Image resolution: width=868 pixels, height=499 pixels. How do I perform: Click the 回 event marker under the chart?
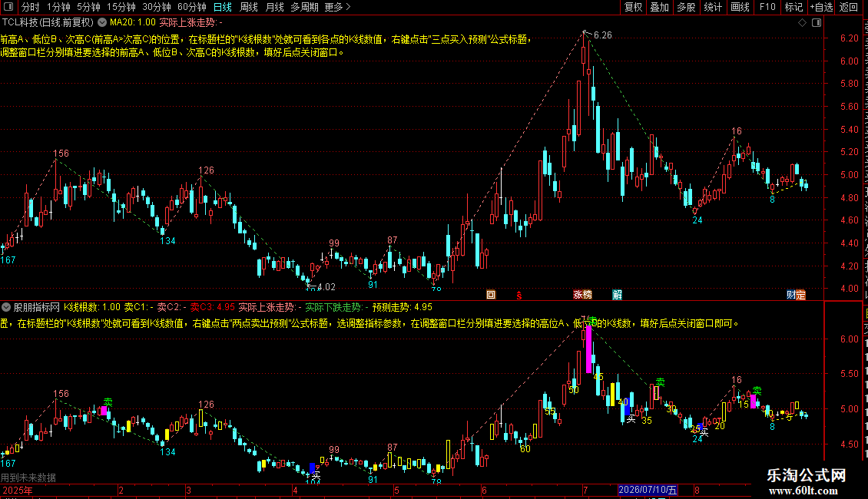(x=491, y=295)
